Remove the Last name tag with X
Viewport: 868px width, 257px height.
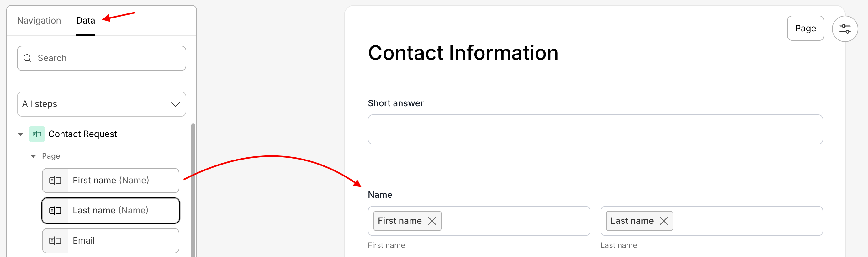tap(664, 221)
